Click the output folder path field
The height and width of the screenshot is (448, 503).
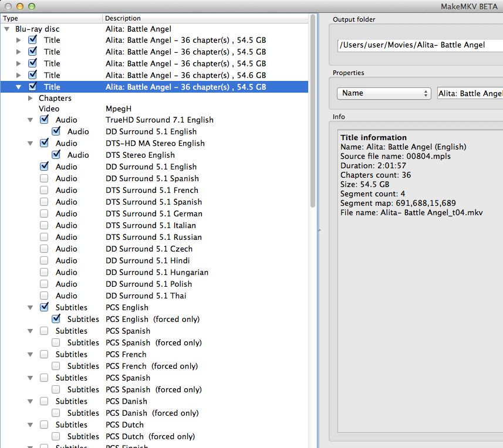[420, 45]
